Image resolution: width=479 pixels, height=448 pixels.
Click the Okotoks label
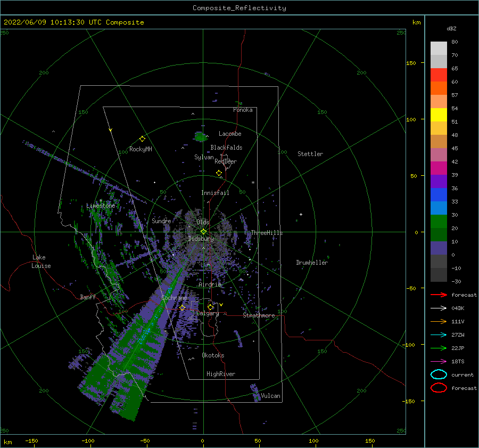(x=213, y=355)
